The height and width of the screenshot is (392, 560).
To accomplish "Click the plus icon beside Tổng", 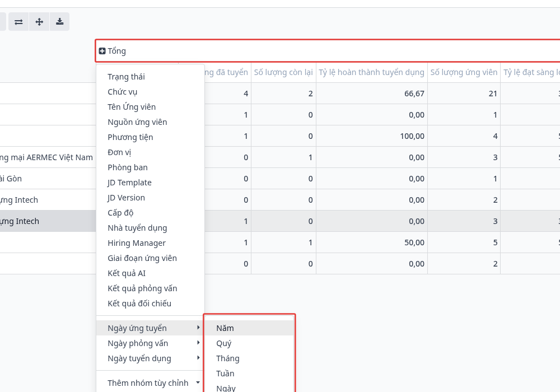I will point(102,51).
